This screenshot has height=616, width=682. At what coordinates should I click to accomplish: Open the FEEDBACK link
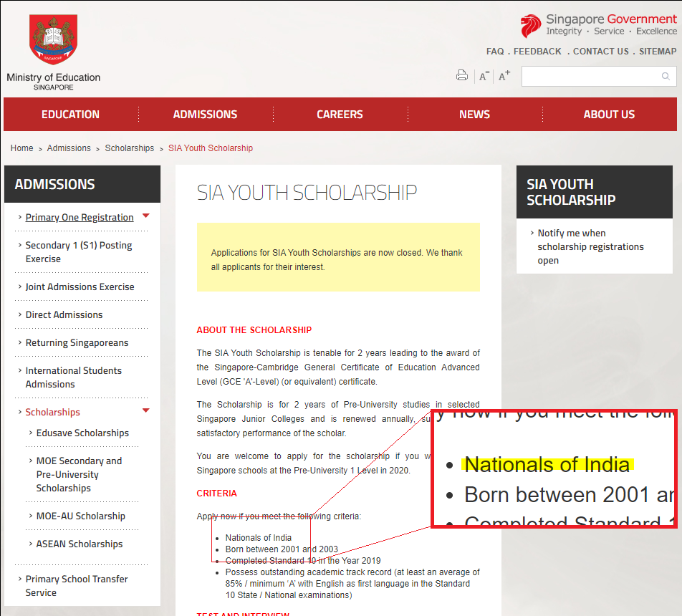pyautogui.click(x=537, y=52)
